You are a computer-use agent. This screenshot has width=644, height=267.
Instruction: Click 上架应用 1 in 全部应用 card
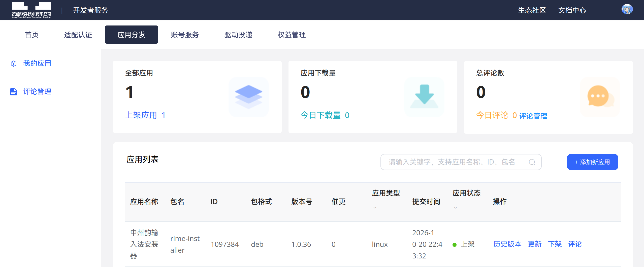145,115
